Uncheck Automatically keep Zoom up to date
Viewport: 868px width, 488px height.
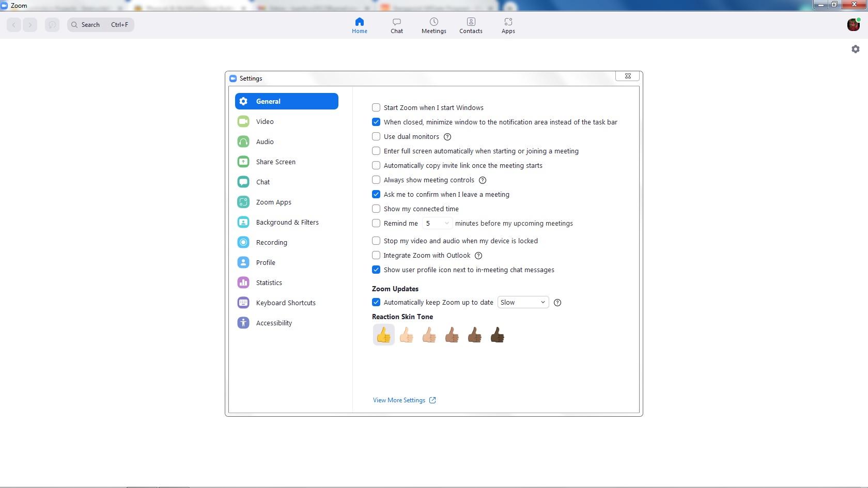[376, 302]
